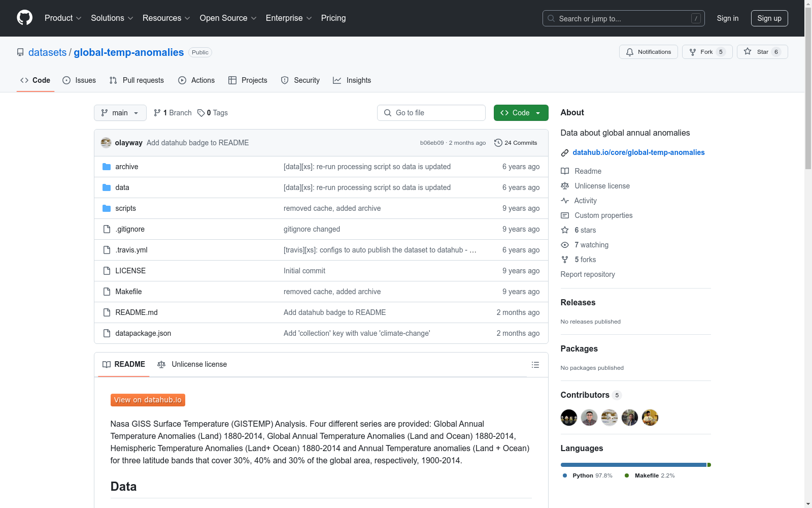The width and height of the screenshot is (812, 508).
Task: Click olayway's avatar in the commit bar
Action: [x=106, y=143]
